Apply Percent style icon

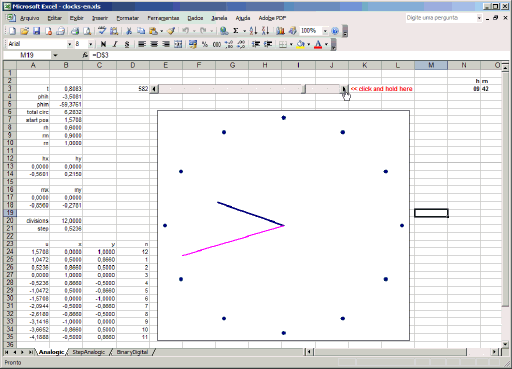click(x=205, y=44)
